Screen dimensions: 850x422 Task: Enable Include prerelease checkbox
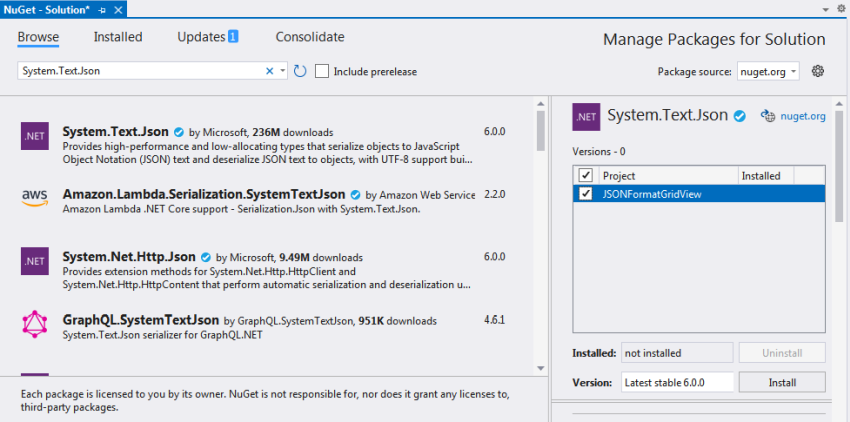coord(322,71)
